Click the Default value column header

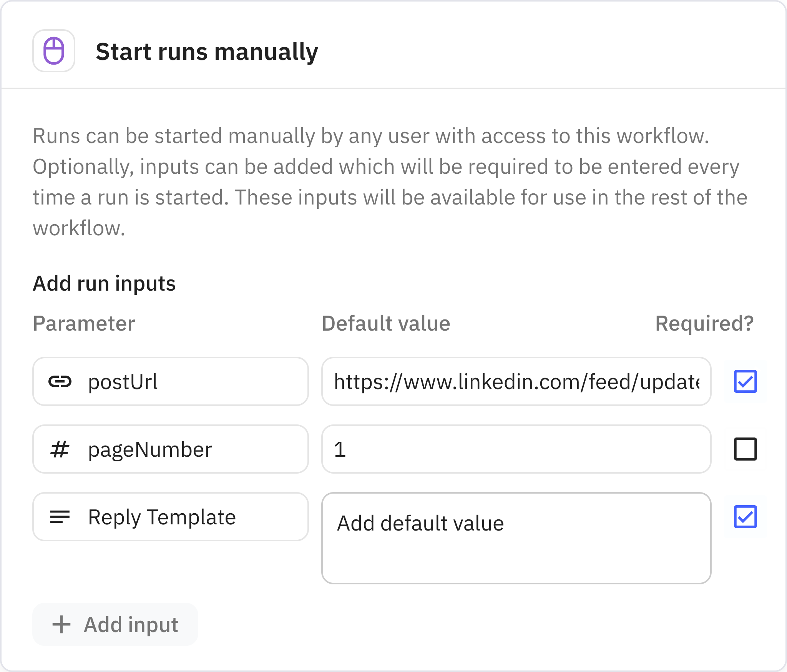[x=386, y=323]
